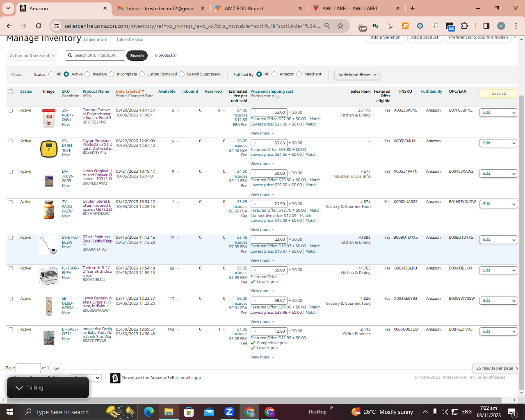
Task: Open the Pricing status info icon
Action: [x=278, y=97]
